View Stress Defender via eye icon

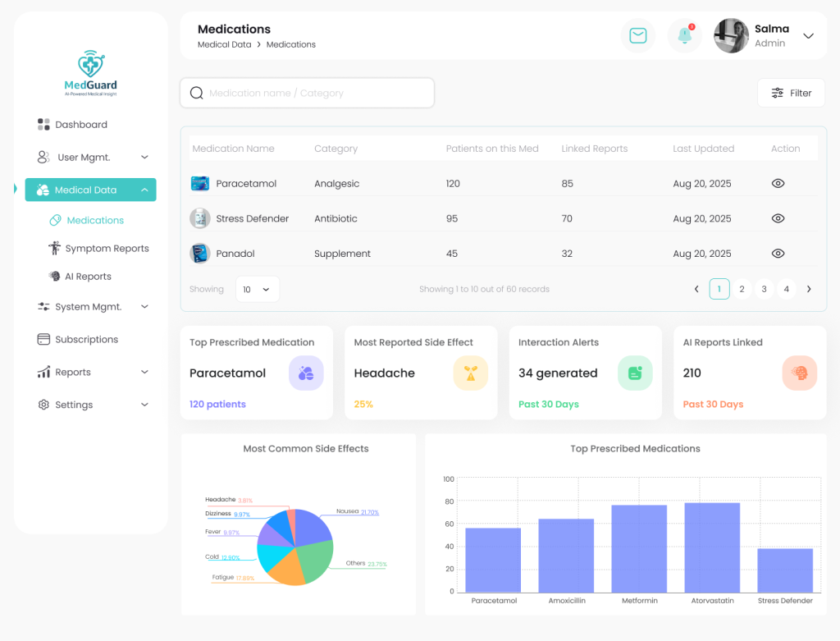click(x=778, y=218)
